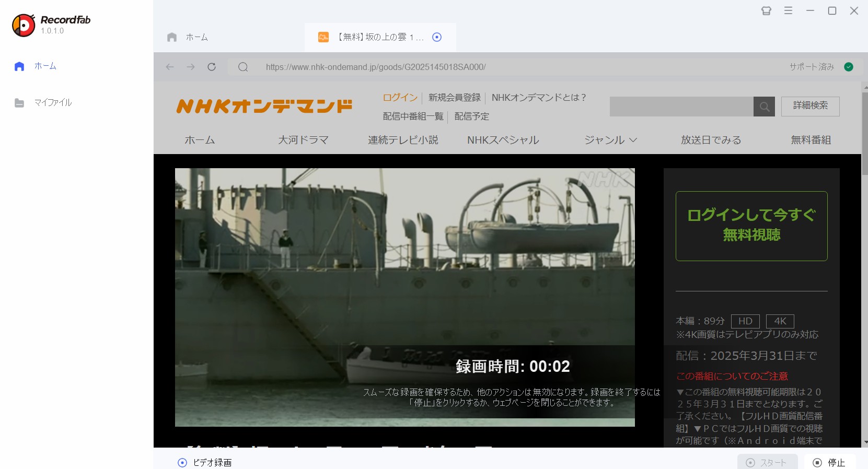Go back with the left arrow
Screen dimensions: 868x469
[x=170, y=67]
